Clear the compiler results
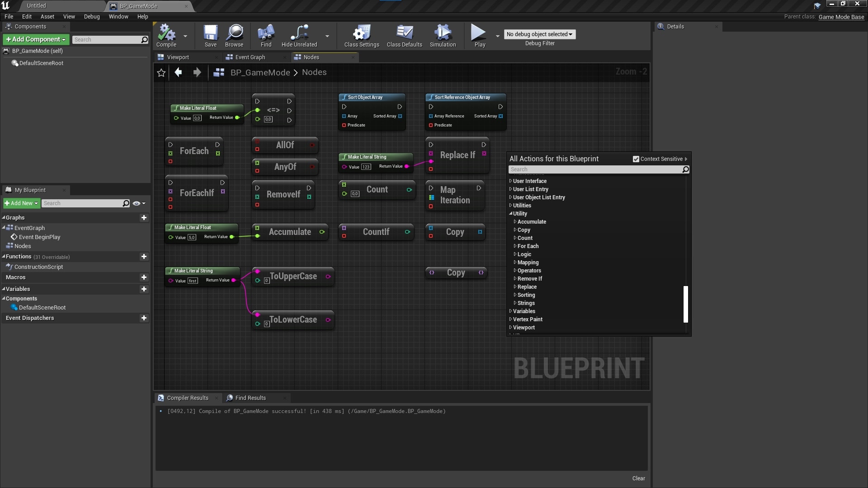This screenshot has height=488, width=868. pos(638,479)
